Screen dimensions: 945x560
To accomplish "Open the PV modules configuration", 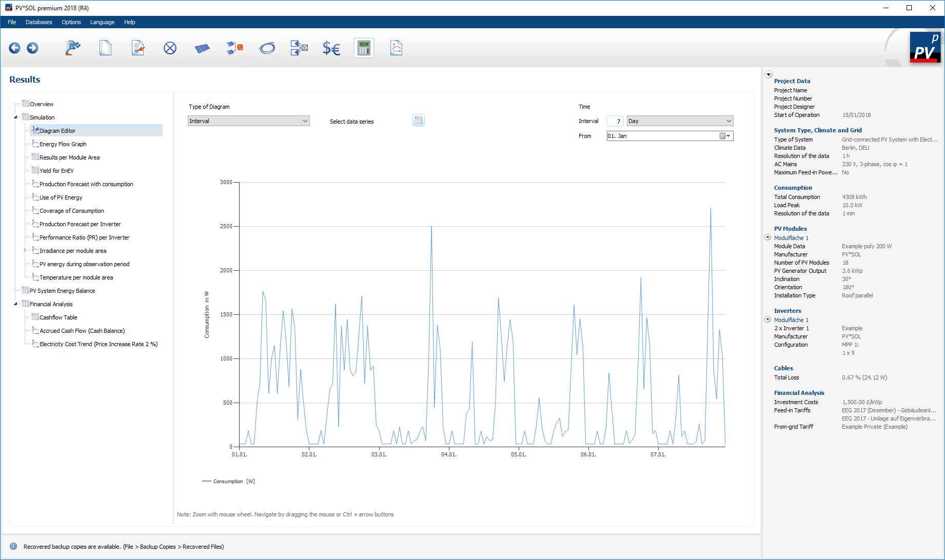I will coord(202,48).
